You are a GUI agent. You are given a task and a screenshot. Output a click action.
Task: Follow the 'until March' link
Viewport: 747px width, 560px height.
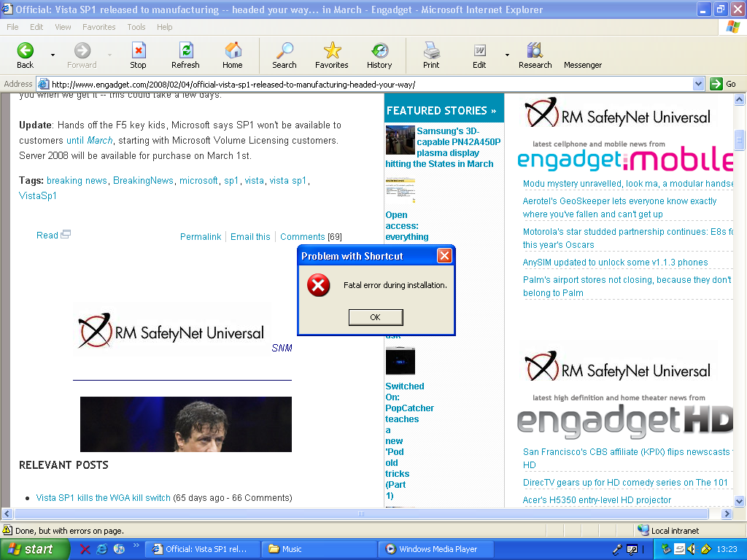tap(90, 141)
